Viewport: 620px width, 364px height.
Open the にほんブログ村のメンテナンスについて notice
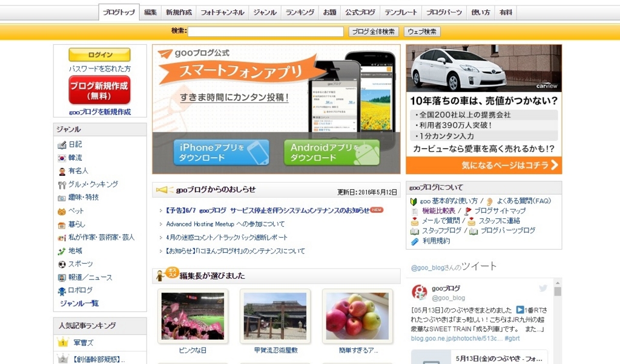point(236,251)
